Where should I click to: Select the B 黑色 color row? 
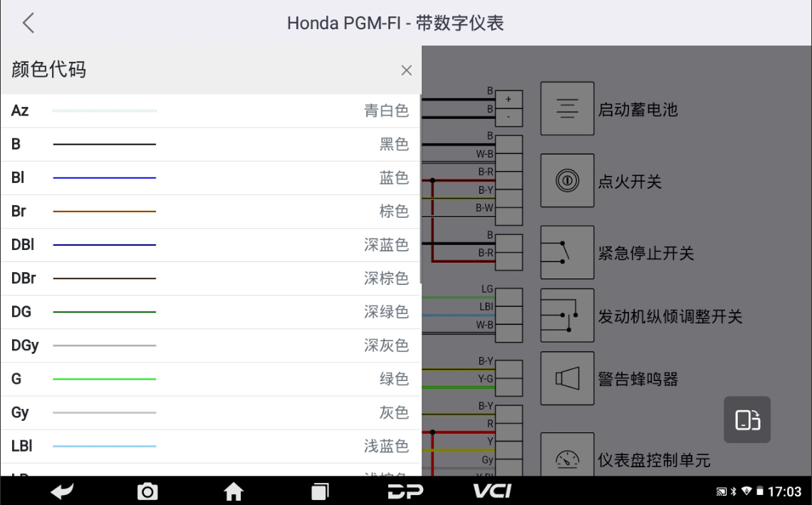[210, 145]
